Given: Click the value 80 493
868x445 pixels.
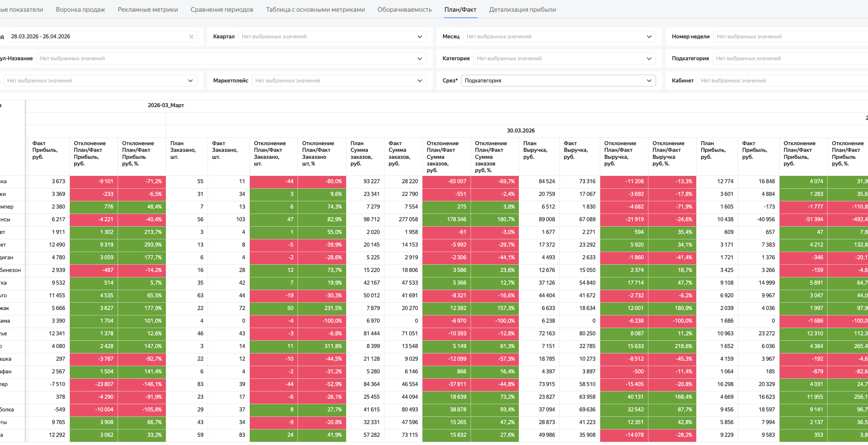Looking at the screenshot, I should [x=403, y=410].
